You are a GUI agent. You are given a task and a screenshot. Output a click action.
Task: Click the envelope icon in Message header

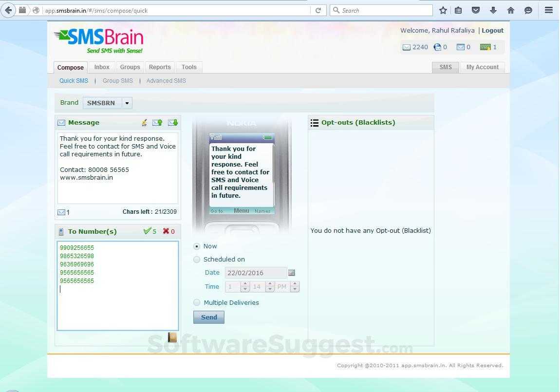tap(61, 123)
